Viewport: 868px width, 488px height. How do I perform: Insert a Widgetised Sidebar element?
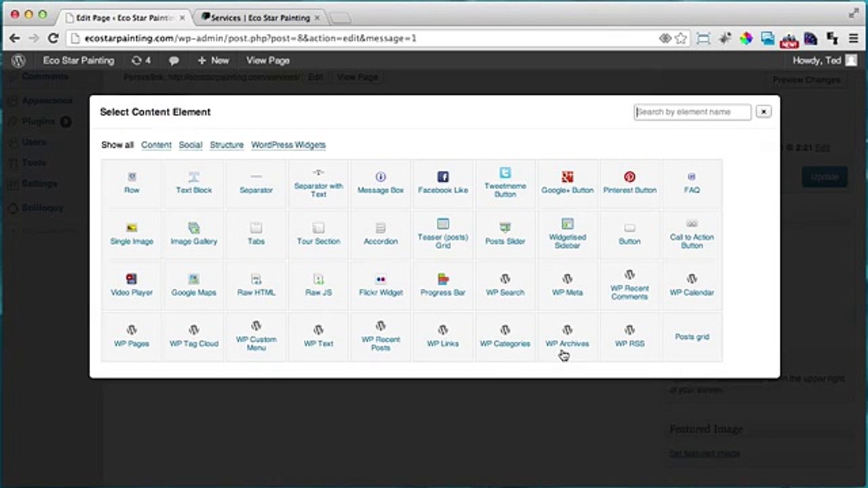568,235
